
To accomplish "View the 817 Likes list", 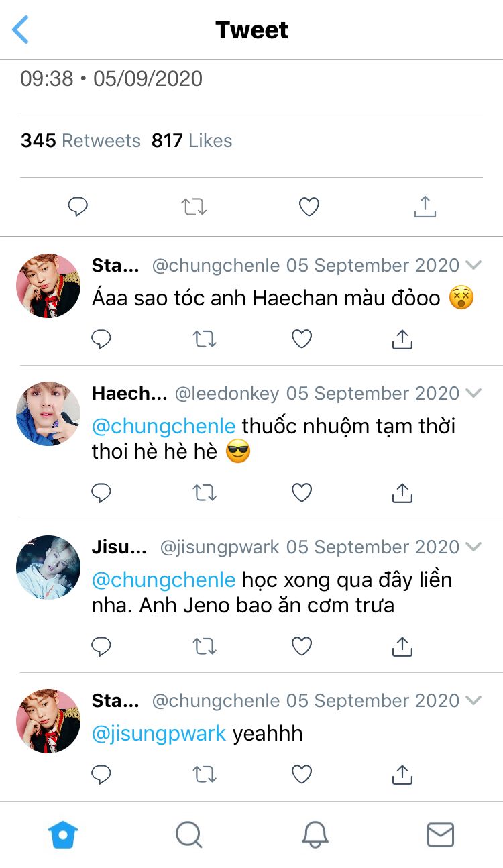I will pyautogui.click(x=192, y=141).
